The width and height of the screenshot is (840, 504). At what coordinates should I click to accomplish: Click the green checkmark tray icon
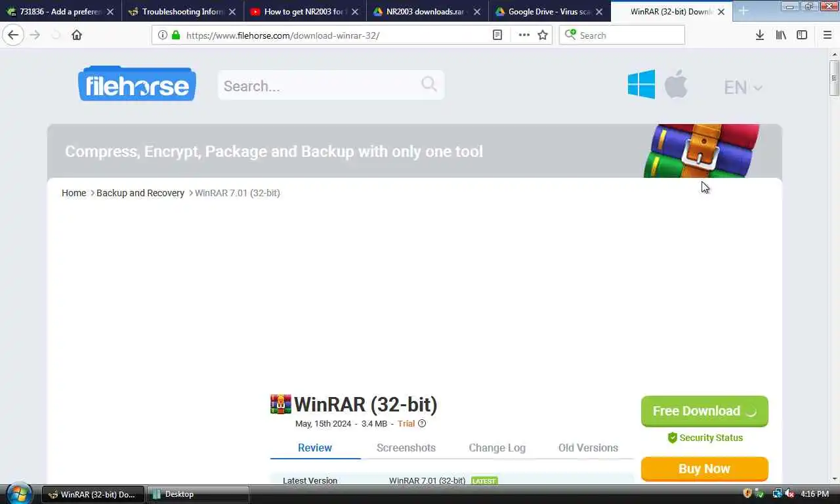pos(759,493)
